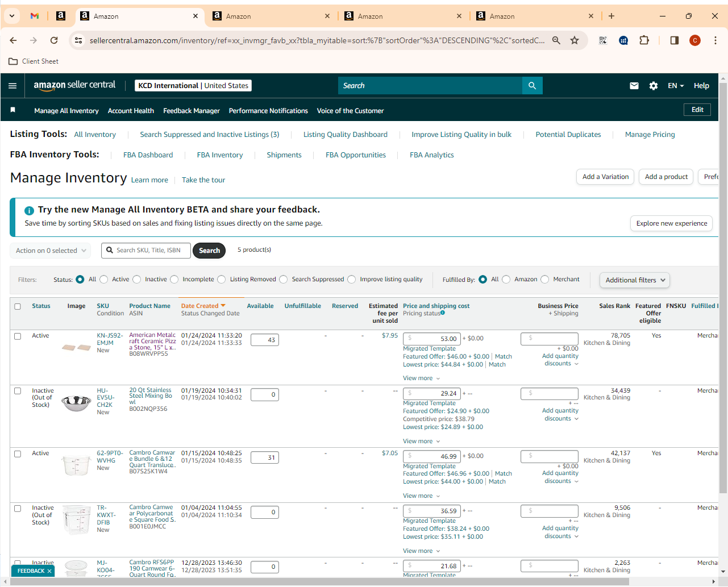Open the Chrome extensions puzzle icon
728x587 pixels.
click(644, 40)
